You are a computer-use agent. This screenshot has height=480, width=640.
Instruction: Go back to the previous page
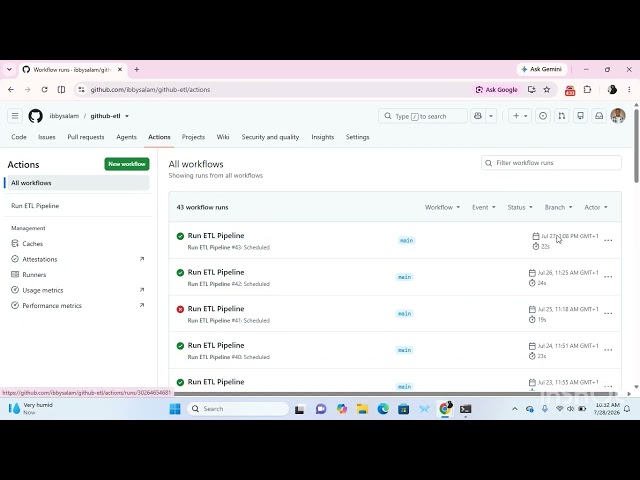11,89
